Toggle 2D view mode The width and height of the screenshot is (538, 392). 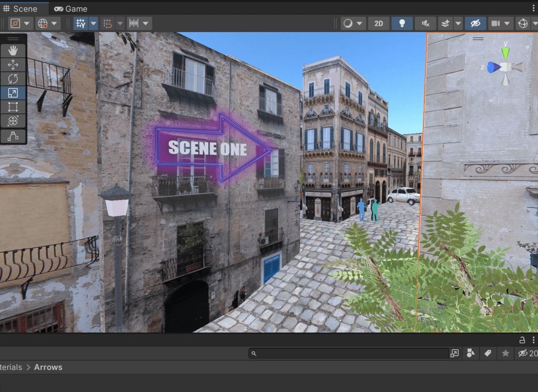click(x=379, y=24)
